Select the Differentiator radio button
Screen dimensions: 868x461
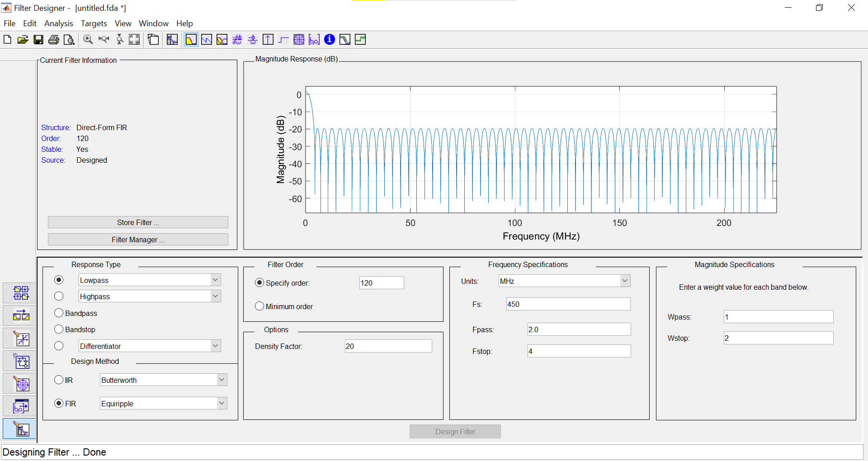pos(59,346)
